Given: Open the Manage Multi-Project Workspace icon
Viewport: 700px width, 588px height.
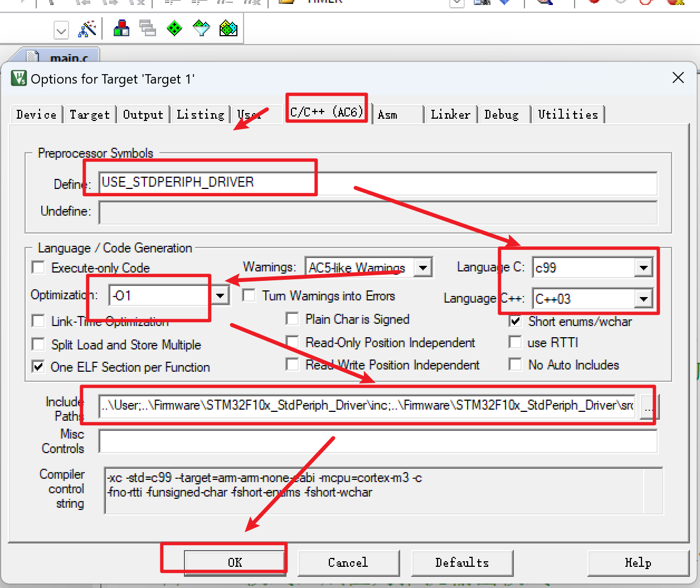Looking at the screenshot, I should point(148,28).
